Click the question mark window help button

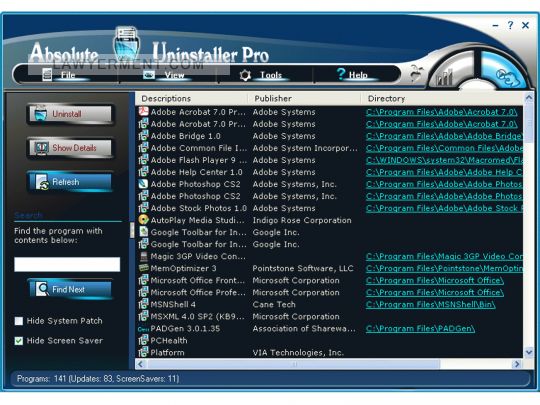(510, 25)
